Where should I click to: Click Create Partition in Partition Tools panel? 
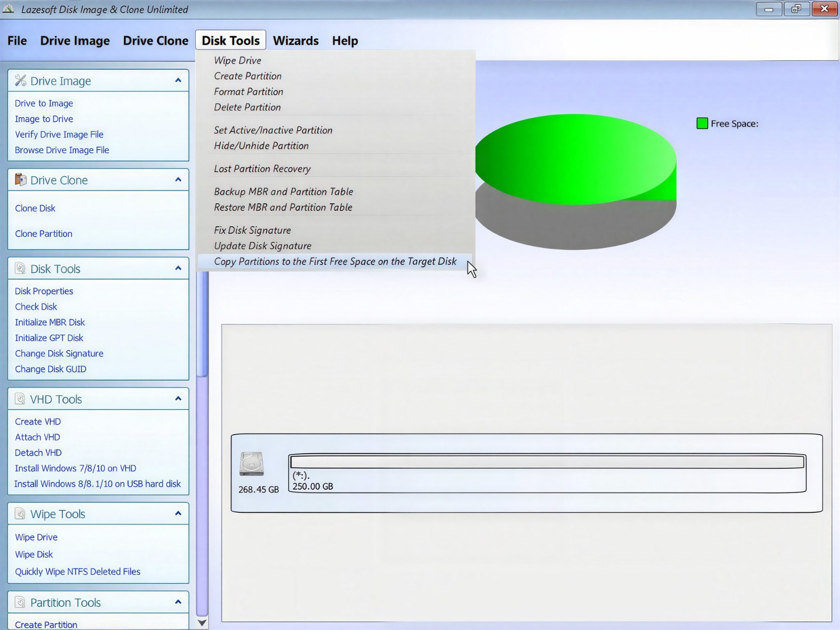click(x=46, y=625)
